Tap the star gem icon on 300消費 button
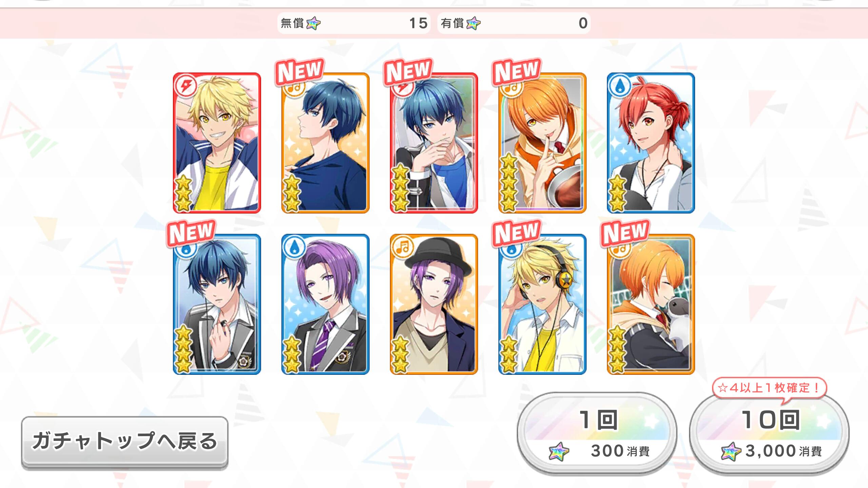Image resolution: width=868 pixels, height=488 pixels. (559, 451)
